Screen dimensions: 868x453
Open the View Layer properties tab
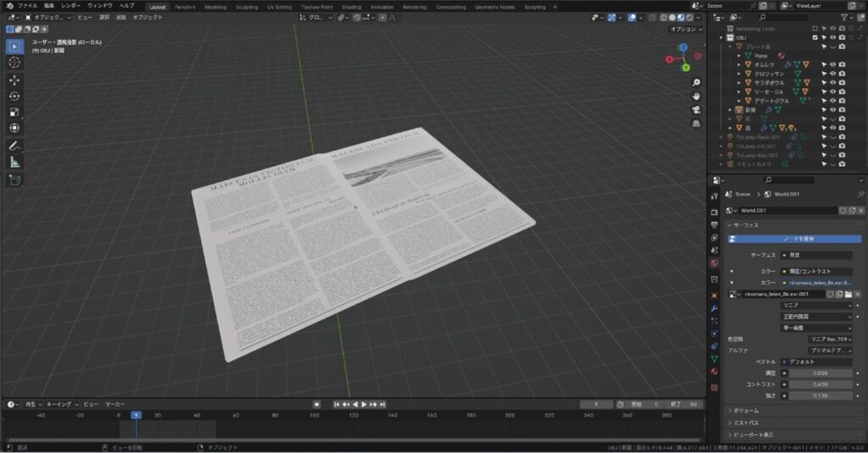click(x=714, y=237)
